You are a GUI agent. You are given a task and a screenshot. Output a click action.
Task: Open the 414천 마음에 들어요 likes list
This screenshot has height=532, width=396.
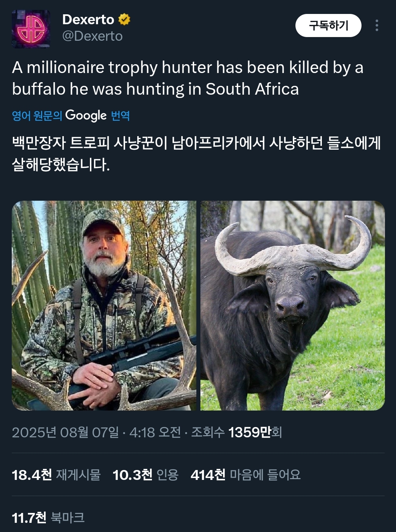[246, 475]
